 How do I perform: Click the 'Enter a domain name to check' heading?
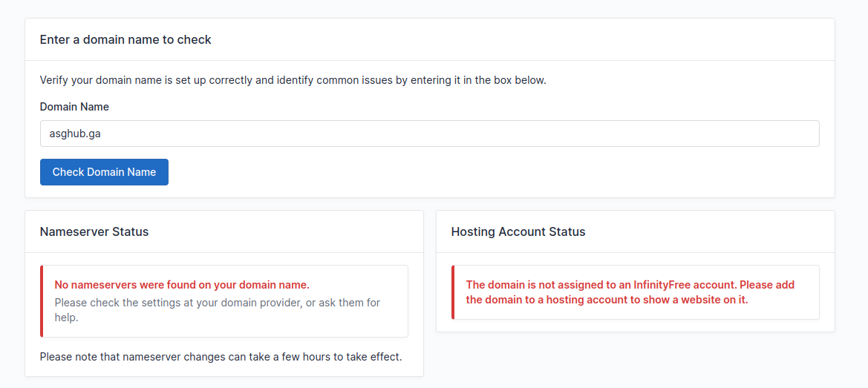[125, 40]
